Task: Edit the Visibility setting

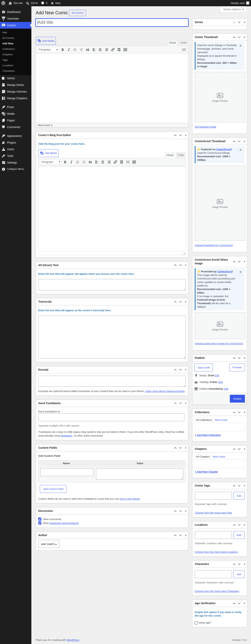Action: click(x=220, y=382)
